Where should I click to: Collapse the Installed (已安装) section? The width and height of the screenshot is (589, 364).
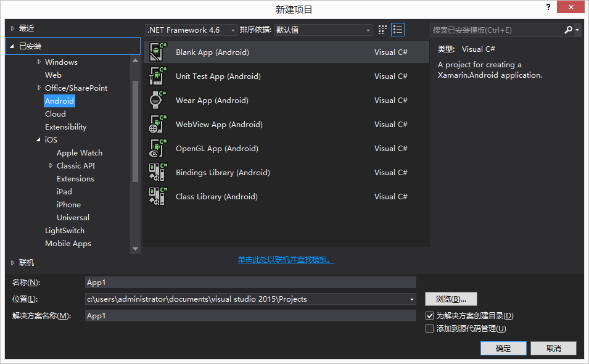click(12, 46)
